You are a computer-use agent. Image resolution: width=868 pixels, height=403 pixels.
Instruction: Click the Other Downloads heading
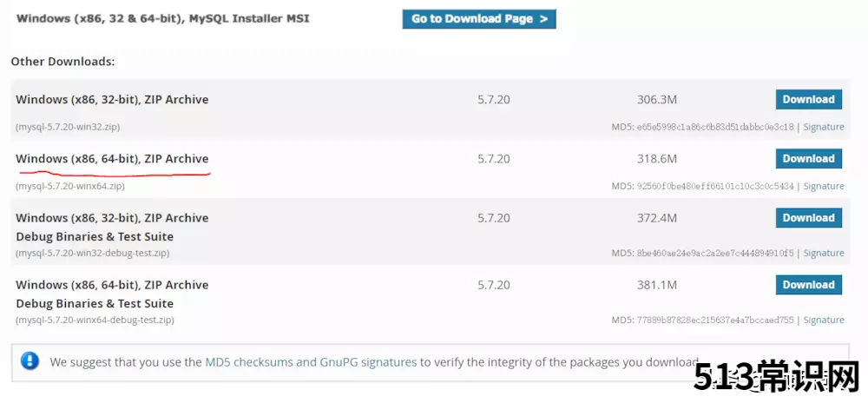(x=63, y=62)
